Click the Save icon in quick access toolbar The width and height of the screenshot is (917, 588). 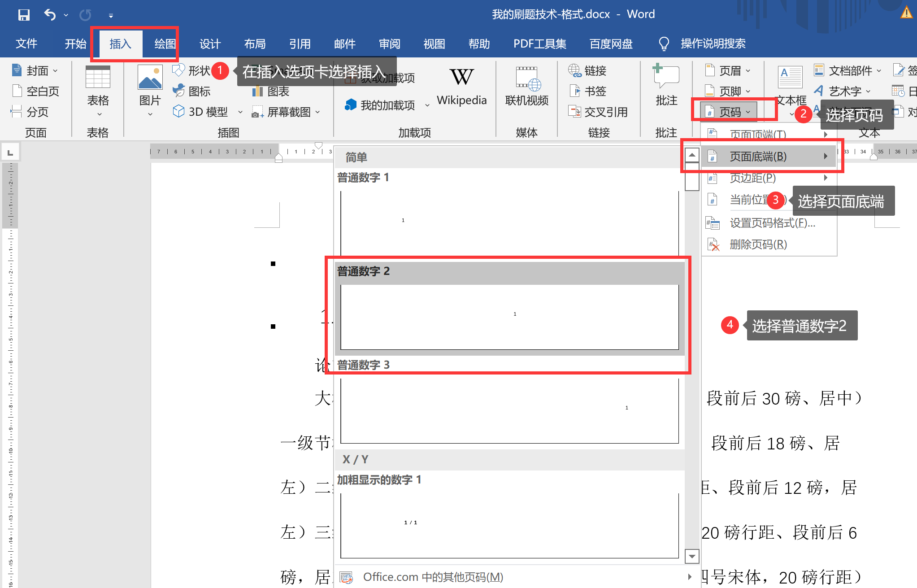pyautogui.click(x=24, y=15)
